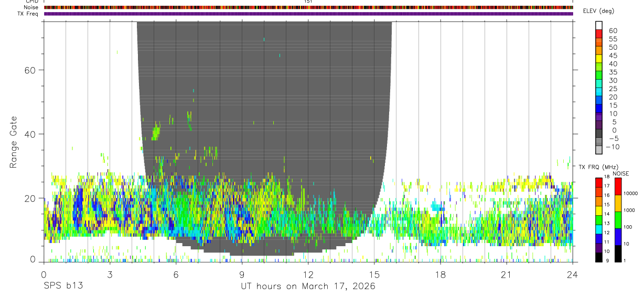The height and width of the screenshot is (297, 644).
Task: Click the black bottom segment of NOISE bar
Action: tap(618, 254)
